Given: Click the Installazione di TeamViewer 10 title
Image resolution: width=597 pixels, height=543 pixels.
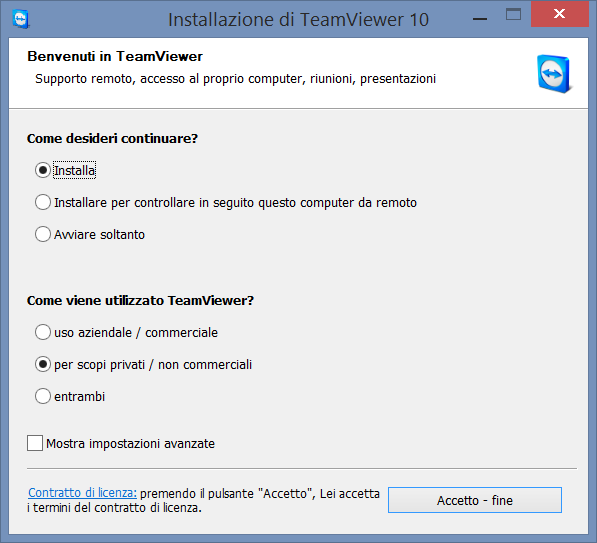Looking at the screenshot, I should (x=298, y=19).
